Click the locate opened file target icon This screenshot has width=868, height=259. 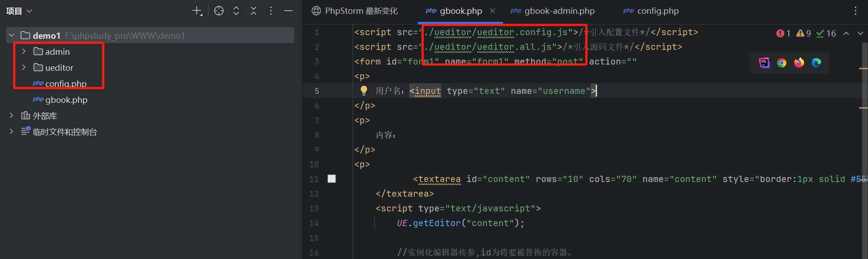pos(219,11)
